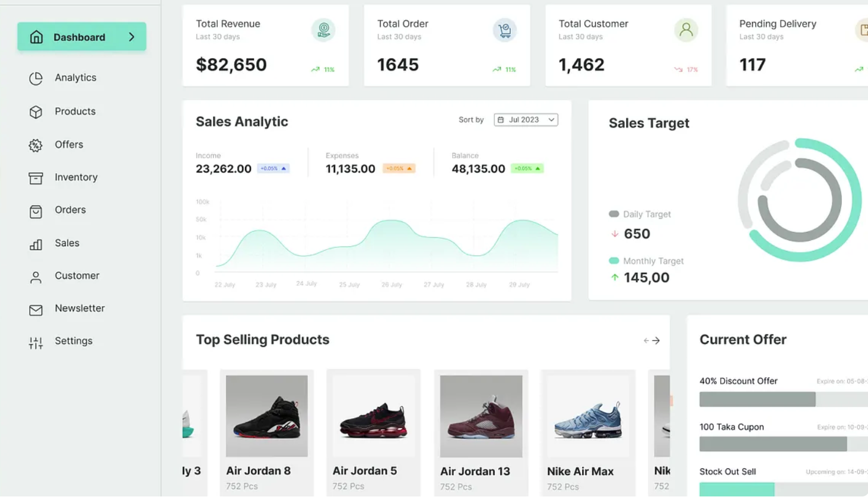Expand the Dashboard menu chevron
The image size is (868, 500).
pos(132,36)
